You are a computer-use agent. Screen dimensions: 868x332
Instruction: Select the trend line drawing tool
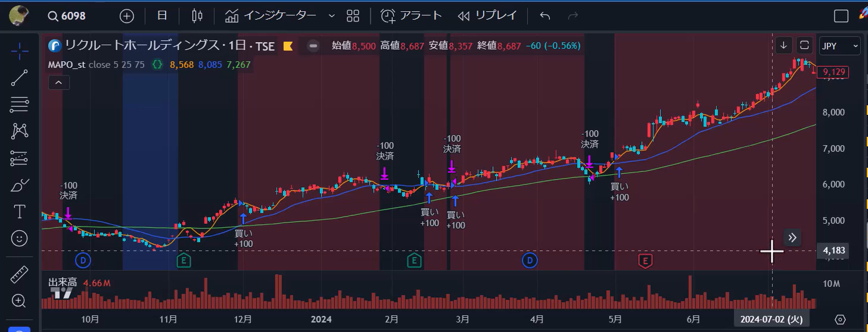point(20,78)
